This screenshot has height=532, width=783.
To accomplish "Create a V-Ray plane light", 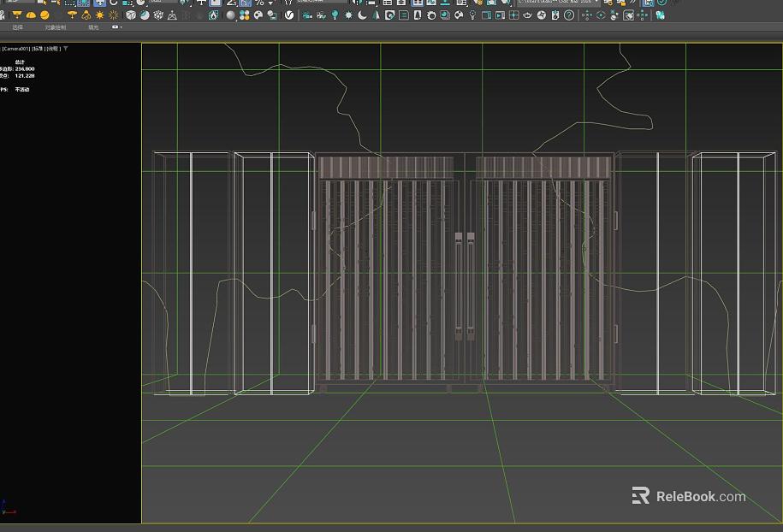I will click(17, 15).
